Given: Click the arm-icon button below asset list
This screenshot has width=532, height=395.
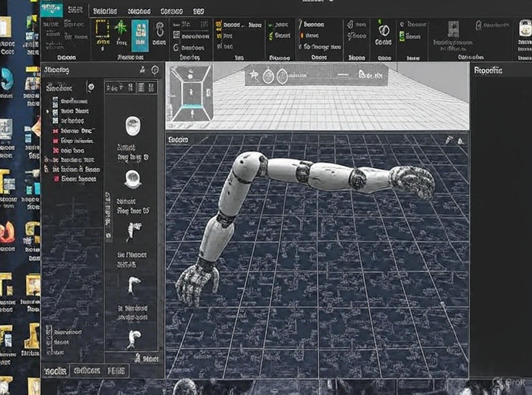Looking at the screenshot, I should click(x=147, y=358).
